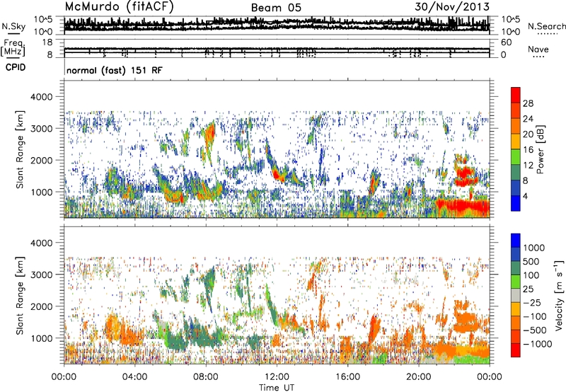Click the "CPID" row label
The image size is (566, 392).
tap(16, 67)
